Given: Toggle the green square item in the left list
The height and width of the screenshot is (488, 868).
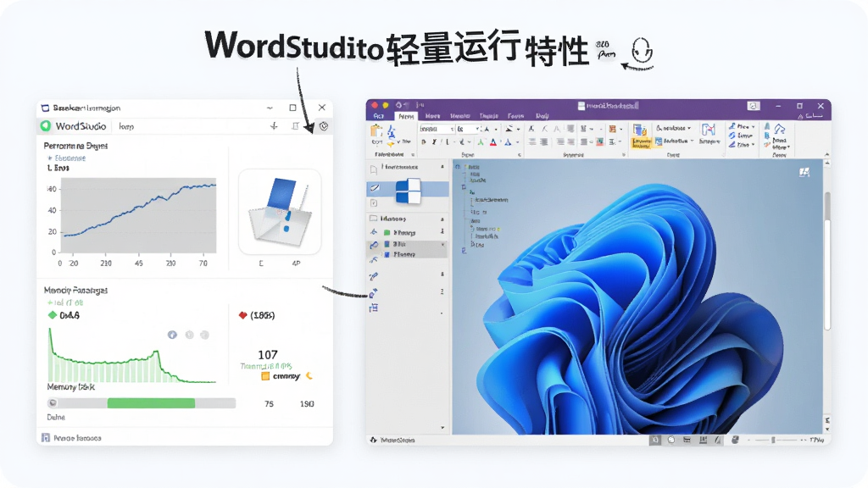Looking at the screenshot, I should [387, 233].
